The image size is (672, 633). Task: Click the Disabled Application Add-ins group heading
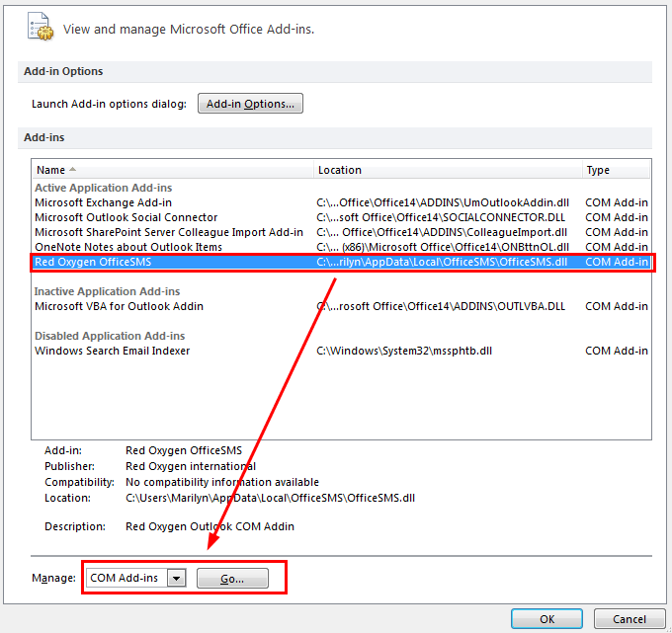(x=110, y=336)
